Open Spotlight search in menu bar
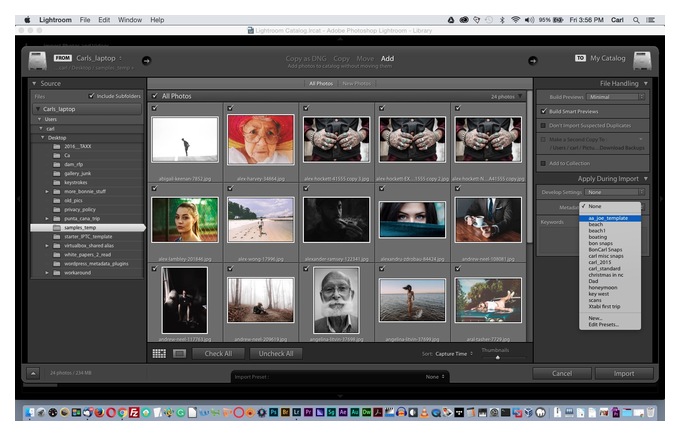The image size is (680, 436). pos(636,20)
